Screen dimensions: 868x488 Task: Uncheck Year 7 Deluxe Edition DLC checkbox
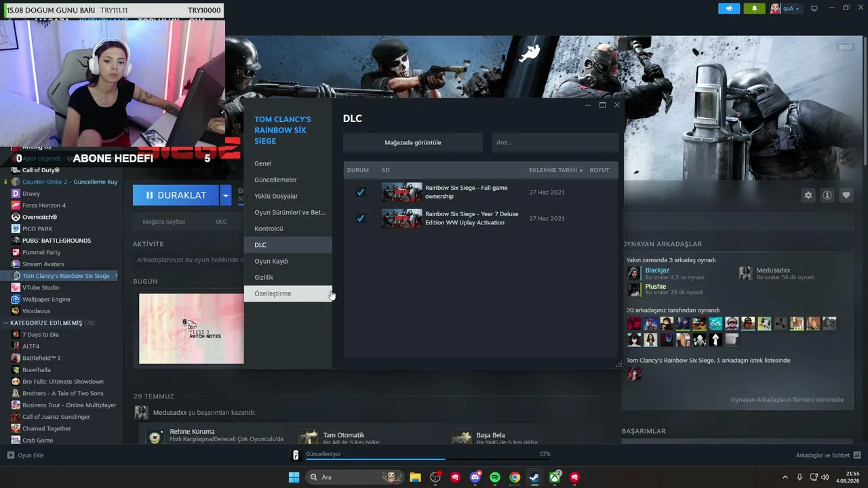pyautogui.click(x=361, y=218)
